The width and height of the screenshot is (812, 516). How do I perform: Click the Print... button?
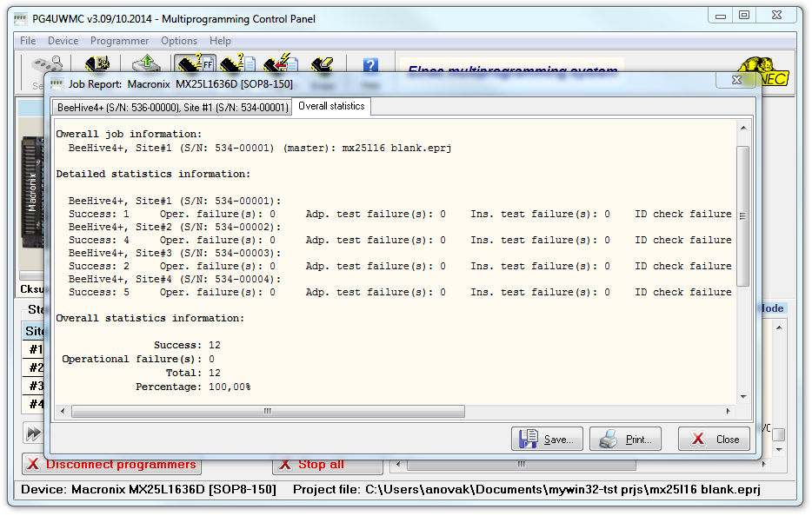(626, 439)
